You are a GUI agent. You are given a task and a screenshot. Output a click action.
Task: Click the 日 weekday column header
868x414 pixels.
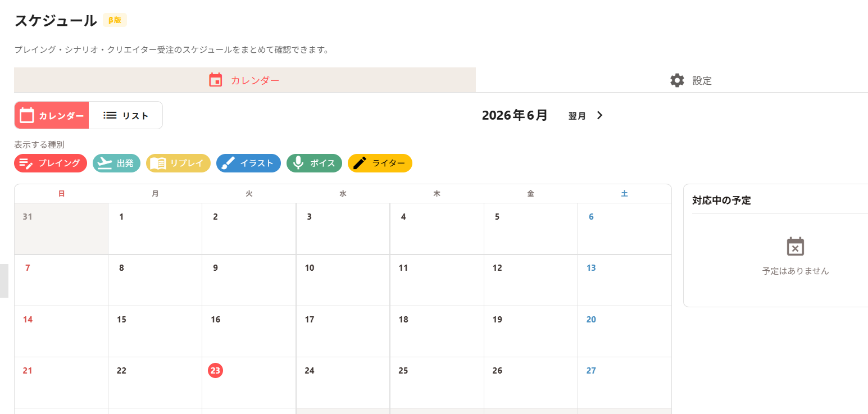61,194
